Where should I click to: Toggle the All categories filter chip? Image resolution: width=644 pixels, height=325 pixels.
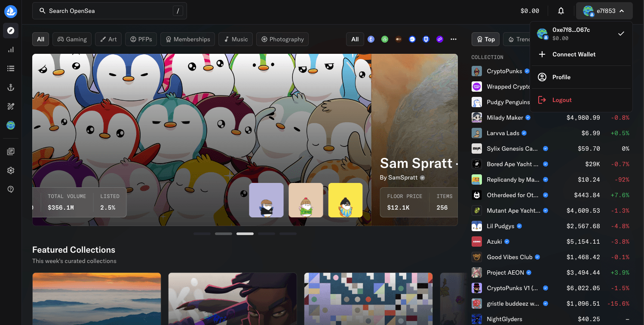[40, 39]
